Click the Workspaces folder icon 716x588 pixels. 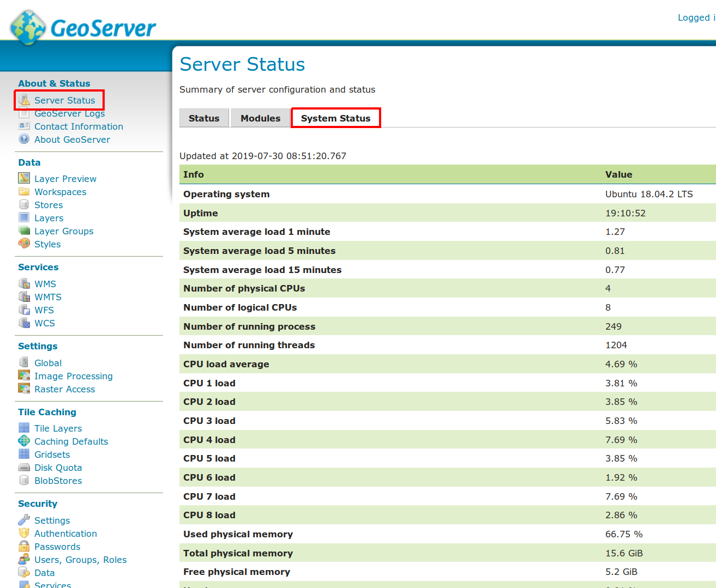coord(24,191)
